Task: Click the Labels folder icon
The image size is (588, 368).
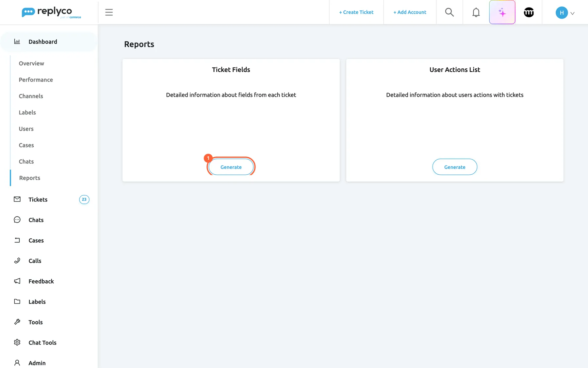Action: point(17,302)
